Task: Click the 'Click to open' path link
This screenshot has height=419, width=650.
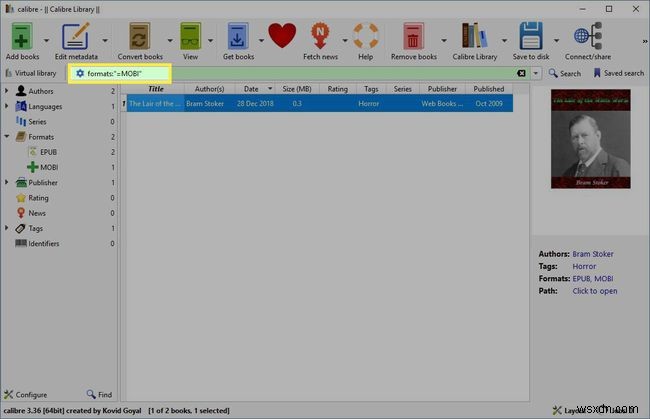Action: [595, 291]
